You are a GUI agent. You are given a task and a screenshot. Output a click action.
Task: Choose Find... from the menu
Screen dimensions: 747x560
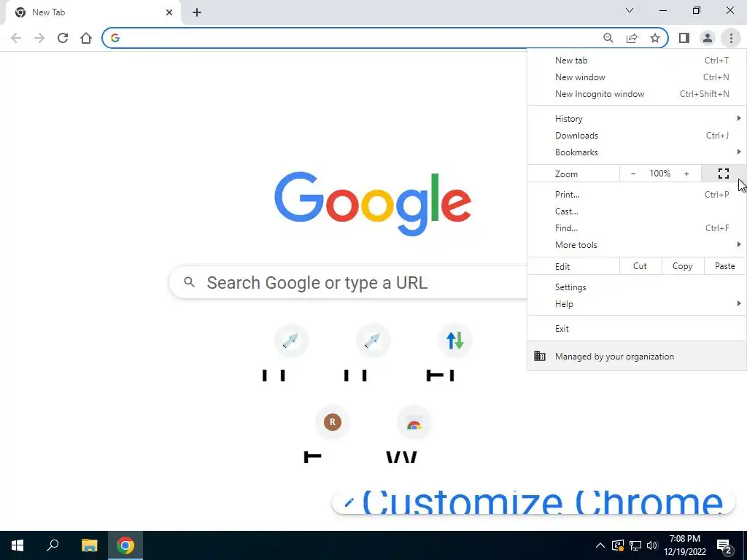click(x=636, y=227)
